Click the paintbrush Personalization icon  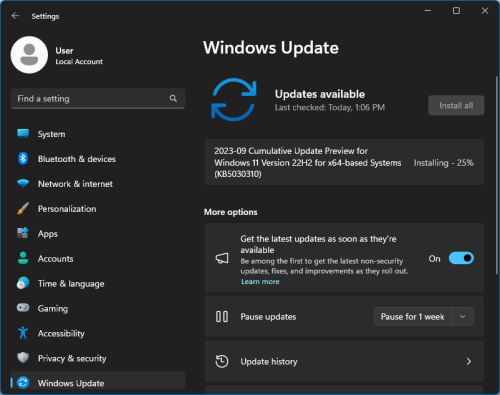click(23, 208)
